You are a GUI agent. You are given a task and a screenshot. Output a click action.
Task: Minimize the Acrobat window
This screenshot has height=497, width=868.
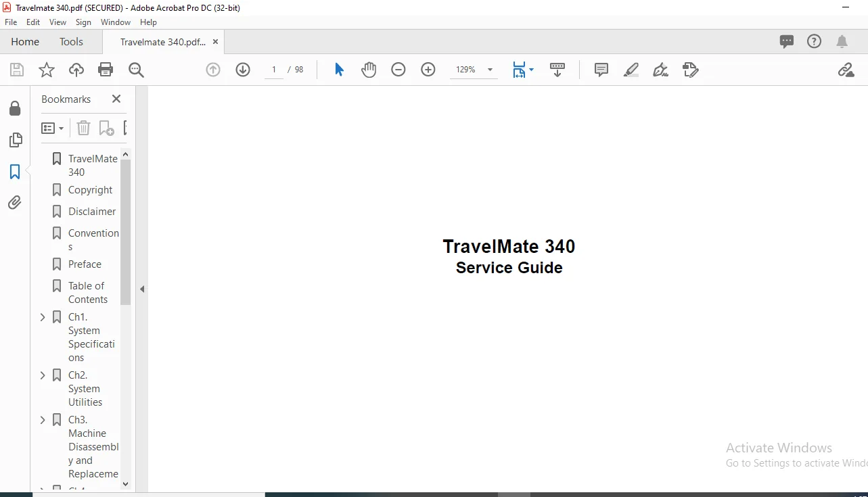click(x=846, y=7)
